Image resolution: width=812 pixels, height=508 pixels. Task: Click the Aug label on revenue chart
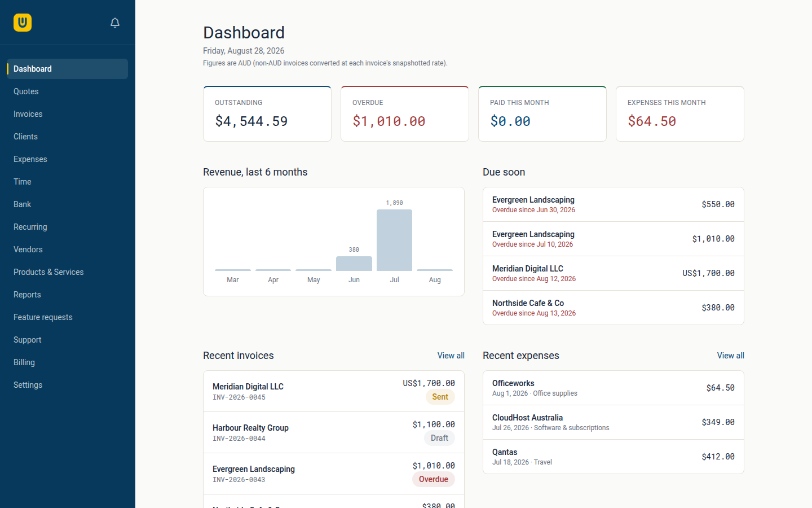coord(435,280)
